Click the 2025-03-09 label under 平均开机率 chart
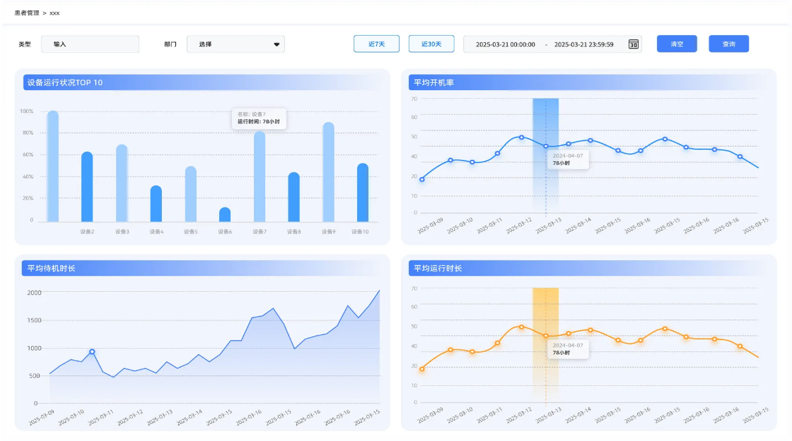The width and height of the screenshot is (792, 441). coord(431,226)
